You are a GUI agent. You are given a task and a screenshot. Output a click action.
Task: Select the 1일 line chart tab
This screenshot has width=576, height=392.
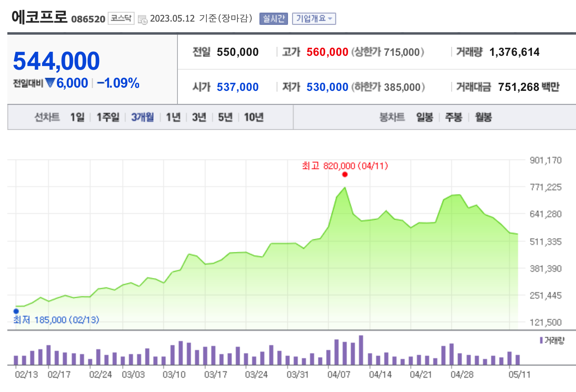tap(78, 117)
